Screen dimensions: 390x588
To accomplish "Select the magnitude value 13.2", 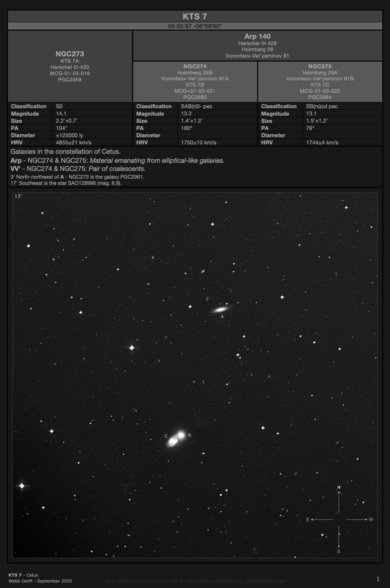I will coord(186,114).
